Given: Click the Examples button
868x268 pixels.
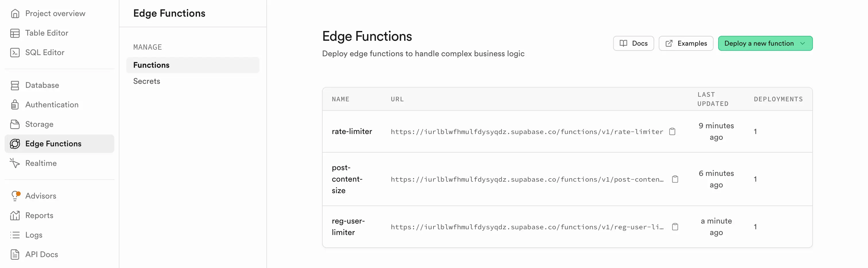Looking at the screenshot, I should pyautogui.click(x=686, y=43).
